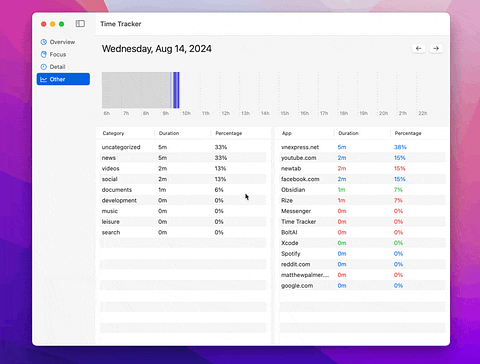Image resolution: width=480 pixels, height=364 pixels.
Task: Sort by the Category column header
Action: 113,133
